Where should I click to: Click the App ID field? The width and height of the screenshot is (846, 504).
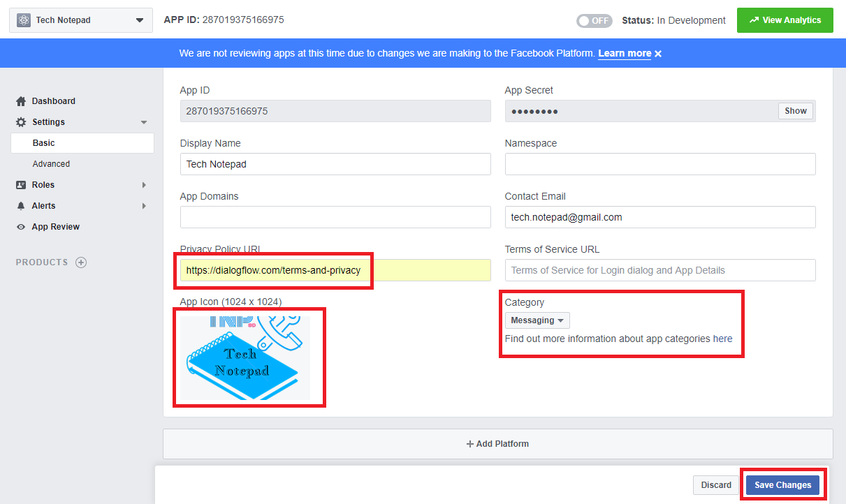[x=335, y=111]
